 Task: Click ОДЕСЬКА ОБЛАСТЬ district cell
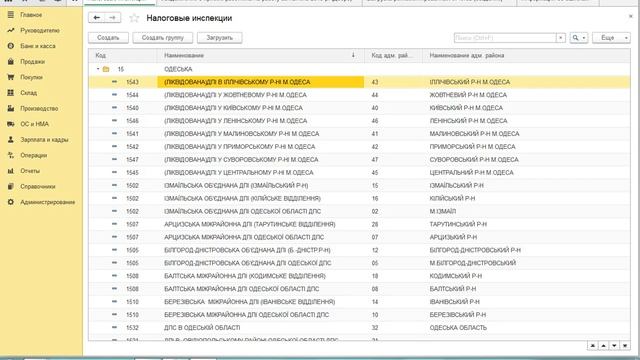(x=458, y=328)
